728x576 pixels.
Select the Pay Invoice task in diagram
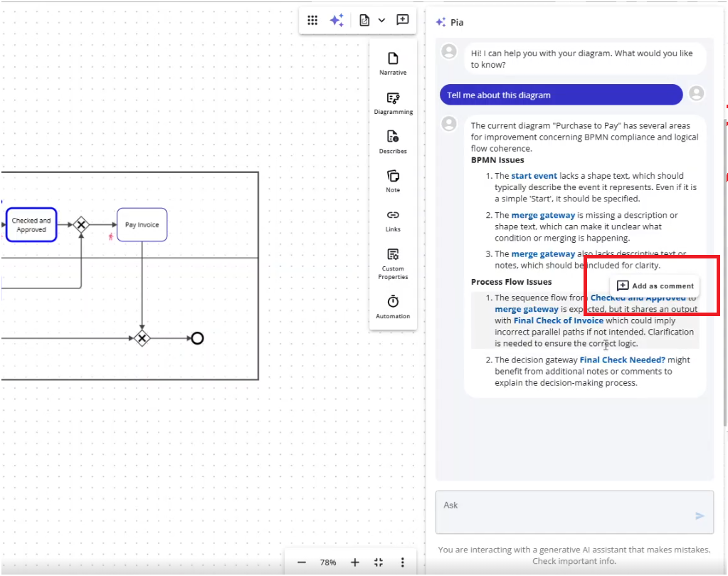pos(142,225)
